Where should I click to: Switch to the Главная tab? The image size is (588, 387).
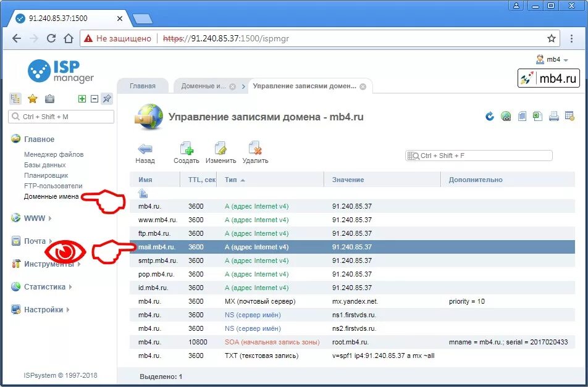(143, 86)
